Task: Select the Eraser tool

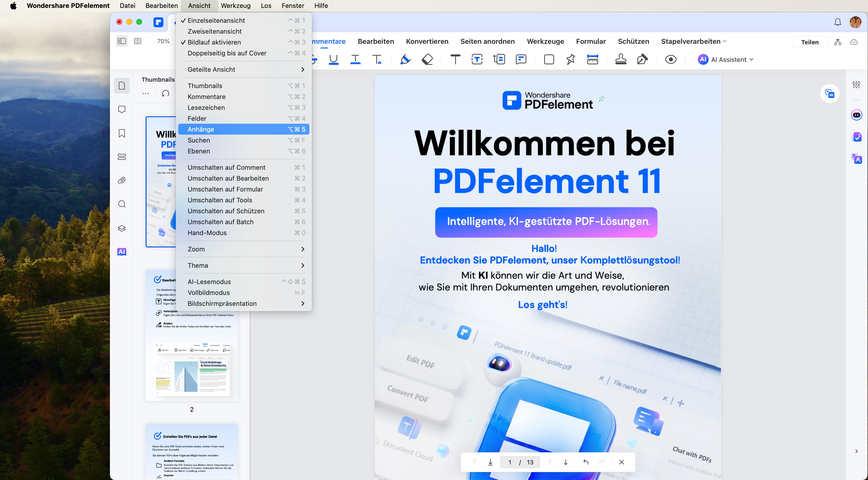Action: click(x=427, y=59)
